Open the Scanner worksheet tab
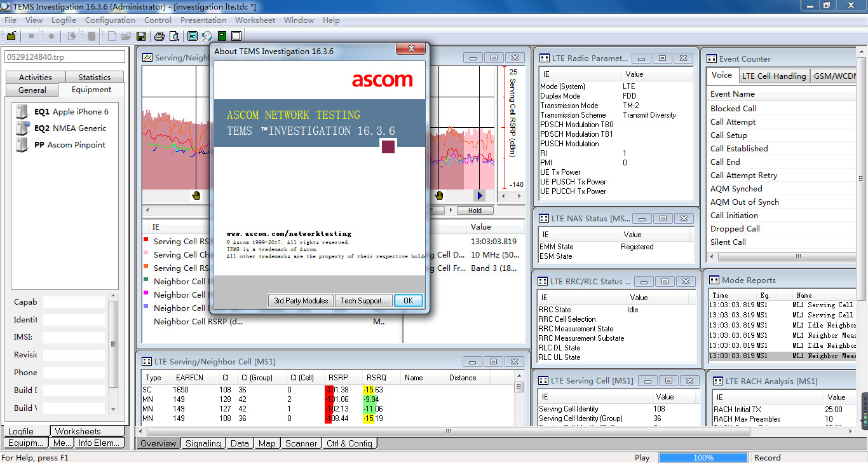Image resolution: width=868 pixels, height=463 pixels. (301, 443)
